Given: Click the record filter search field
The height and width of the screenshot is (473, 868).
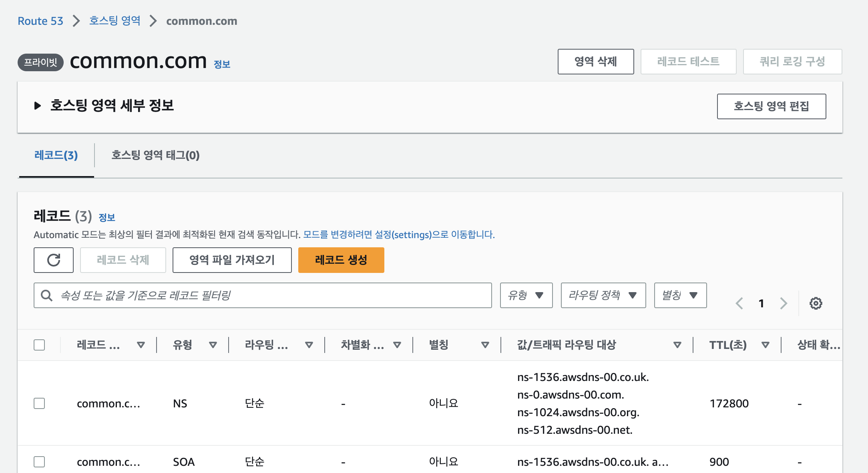Looking at the screenshot, I should coord(272,295).
